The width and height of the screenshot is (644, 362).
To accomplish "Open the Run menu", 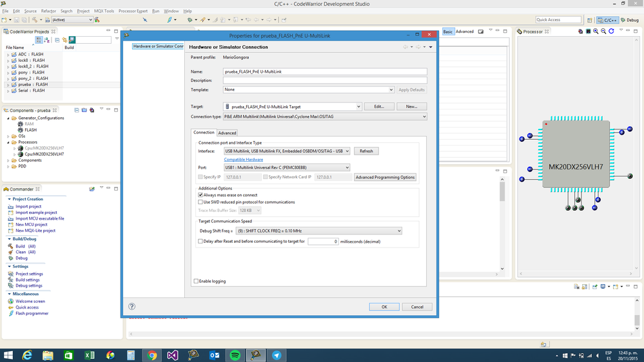I will 155,11.
